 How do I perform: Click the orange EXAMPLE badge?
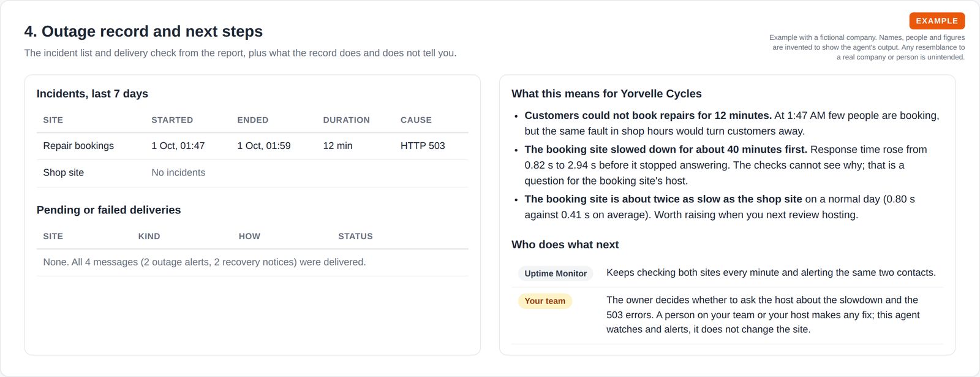coord(937,21)
